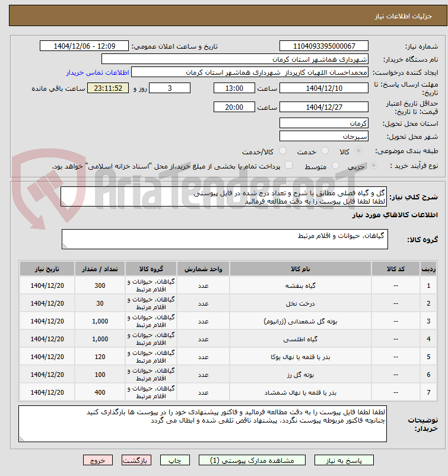The image size is (448, 476).
Task: Select the جزیی purchase type radio
Action: click(374, 166)
